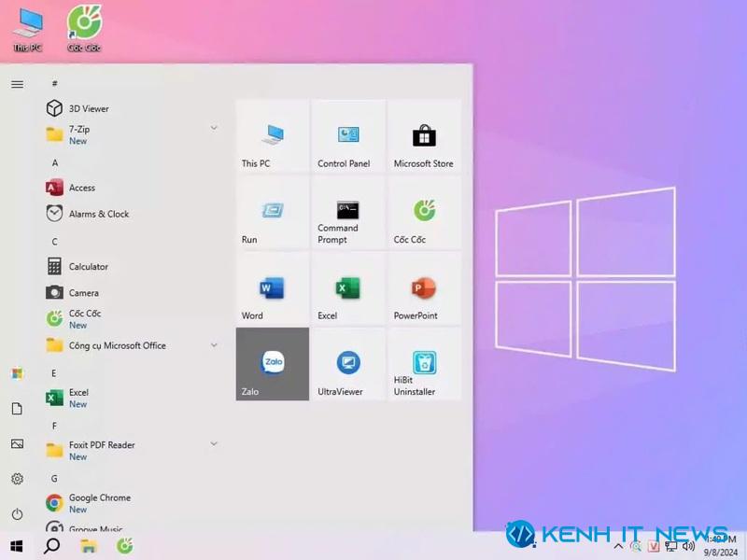Show hidden tray icons chevron
The image size is (747, 560).
click(618, 546)
